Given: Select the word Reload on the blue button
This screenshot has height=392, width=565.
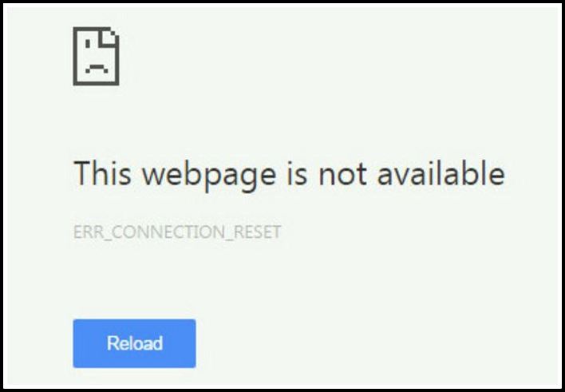Looking at the screenshot, I should (x=135, y=343).
